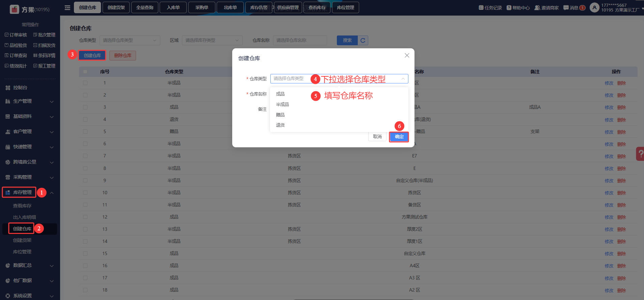Open 帮助中心 help center icon
644x300 pixels.
[509, 8]
